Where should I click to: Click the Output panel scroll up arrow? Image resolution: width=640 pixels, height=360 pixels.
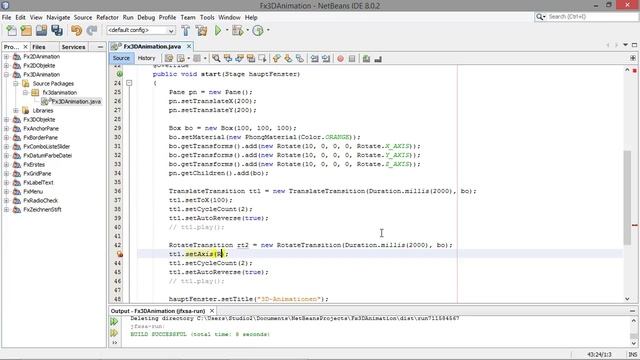tap(634, 321)
